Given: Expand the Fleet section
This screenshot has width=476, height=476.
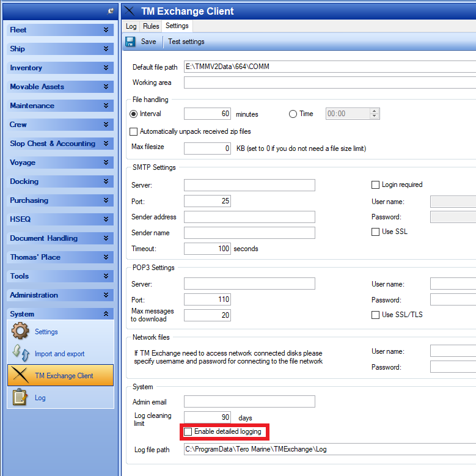Looking at the screenshot, I should 60,30.
